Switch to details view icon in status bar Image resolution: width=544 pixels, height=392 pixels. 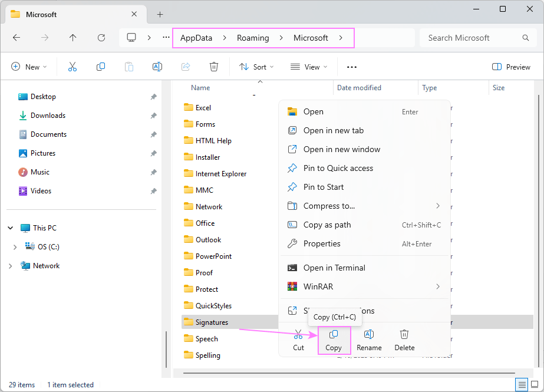coord(522,384)
